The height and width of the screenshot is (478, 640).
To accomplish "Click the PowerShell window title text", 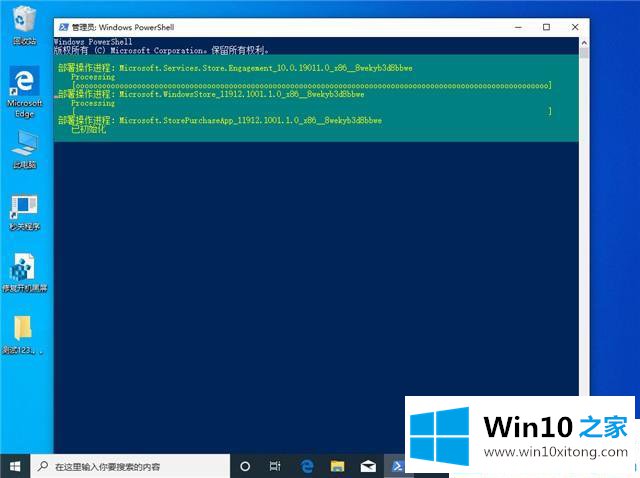I will pyautogui.click(x=123, y=27).
